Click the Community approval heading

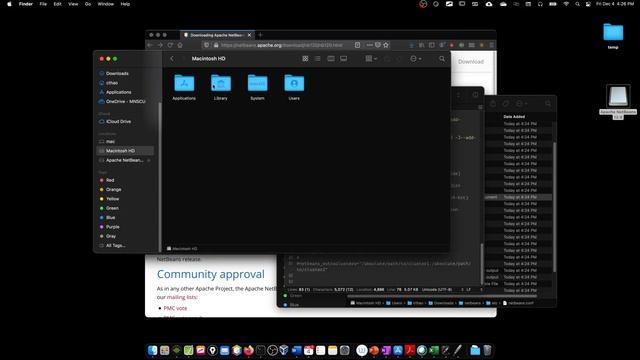point(211,274)
